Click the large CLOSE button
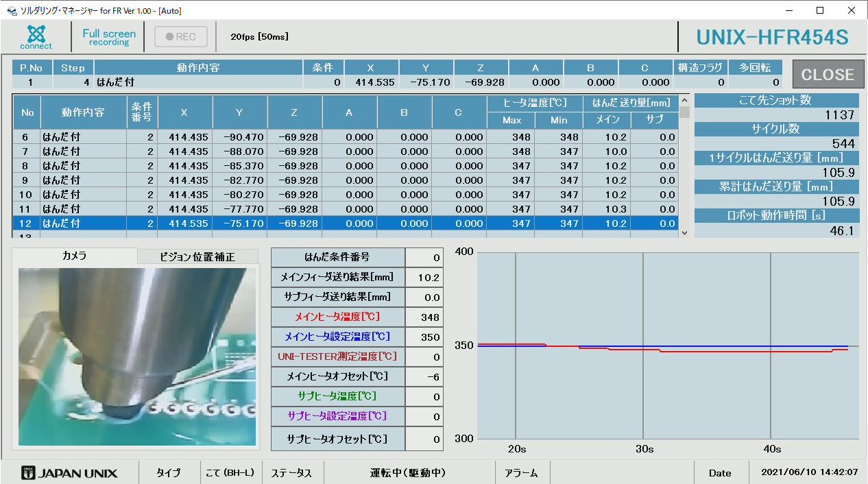Screen dimensions: 868x484 [828, 75]
